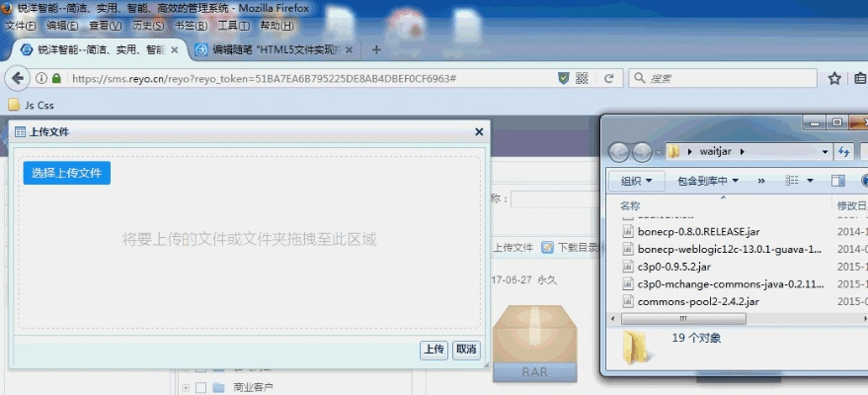Image resolution: width=868 pixels, height=395 pixels.
Task: Click the green shield icon in address bar
Action: tap(564, 79)
